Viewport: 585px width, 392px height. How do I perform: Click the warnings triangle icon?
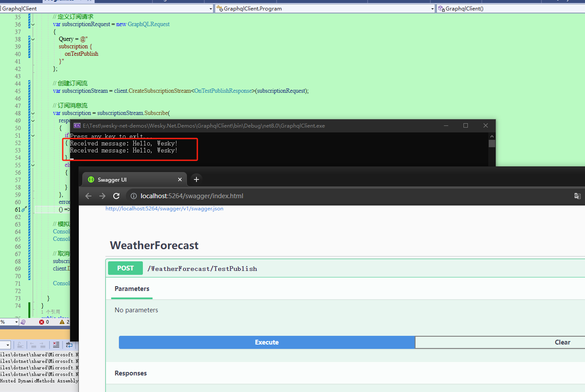(62, 322)
